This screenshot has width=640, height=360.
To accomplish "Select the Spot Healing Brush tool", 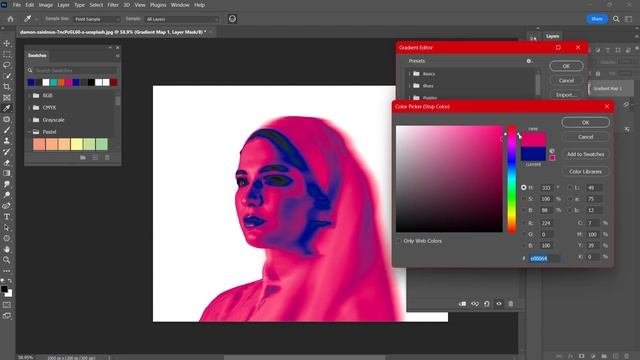I will click(7, 119).
